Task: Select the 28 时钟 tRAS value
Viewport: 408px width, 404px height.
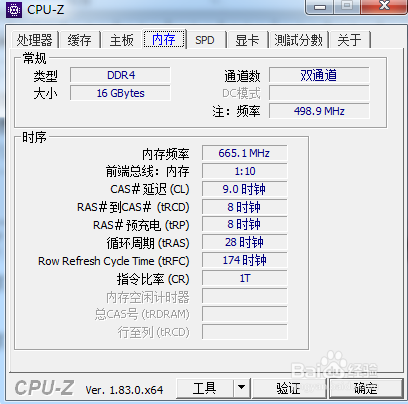Action: pos(244,242)
